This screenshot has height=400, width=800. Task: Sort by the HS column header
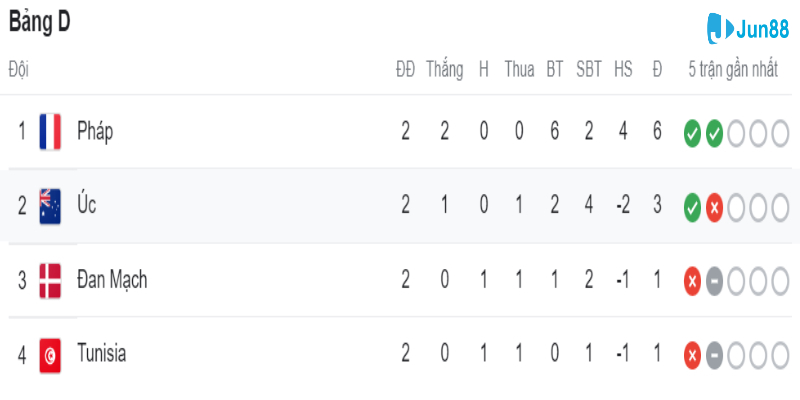[x=623, y=70]
